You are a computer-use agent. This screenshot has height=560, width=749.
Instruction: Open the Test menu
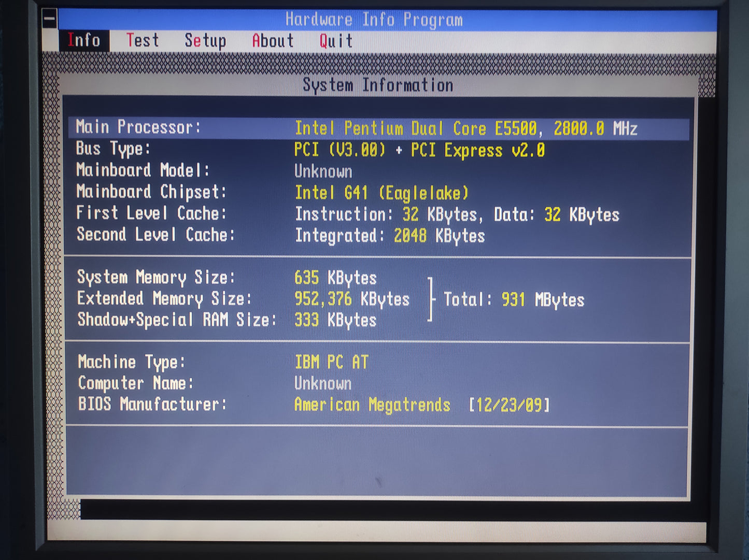click(143, 40)
